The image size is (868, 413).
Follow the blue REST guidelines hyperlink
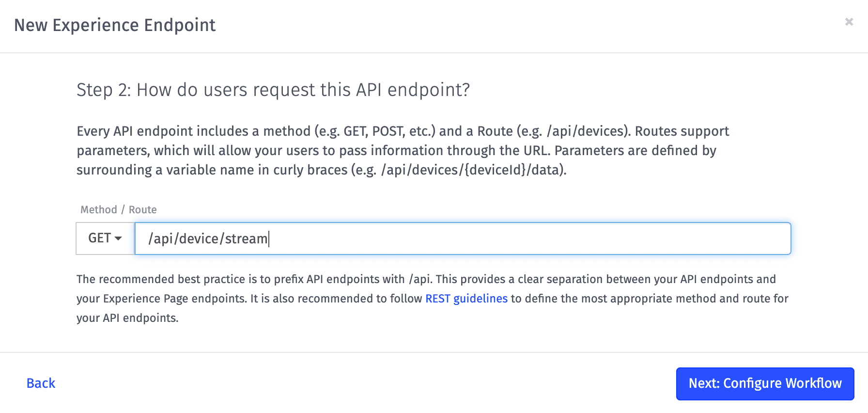[x=466, y=299]
